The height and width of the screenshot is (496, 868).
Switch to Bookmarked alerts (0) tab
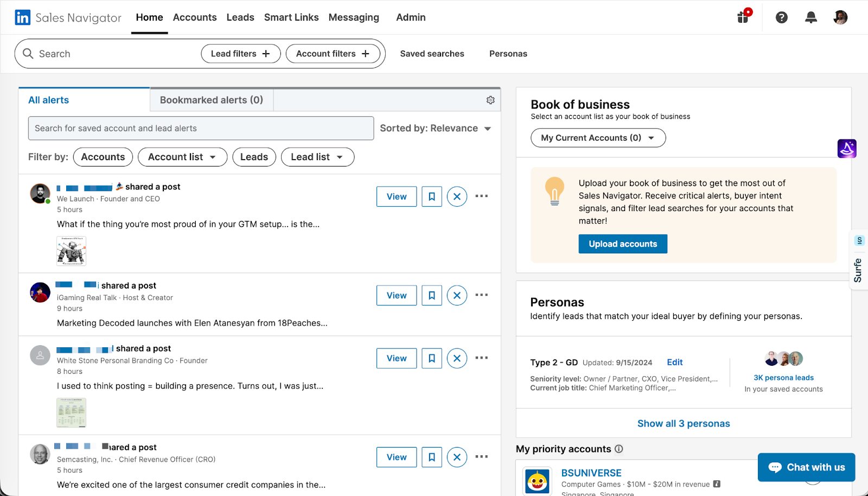coord(212,100)
